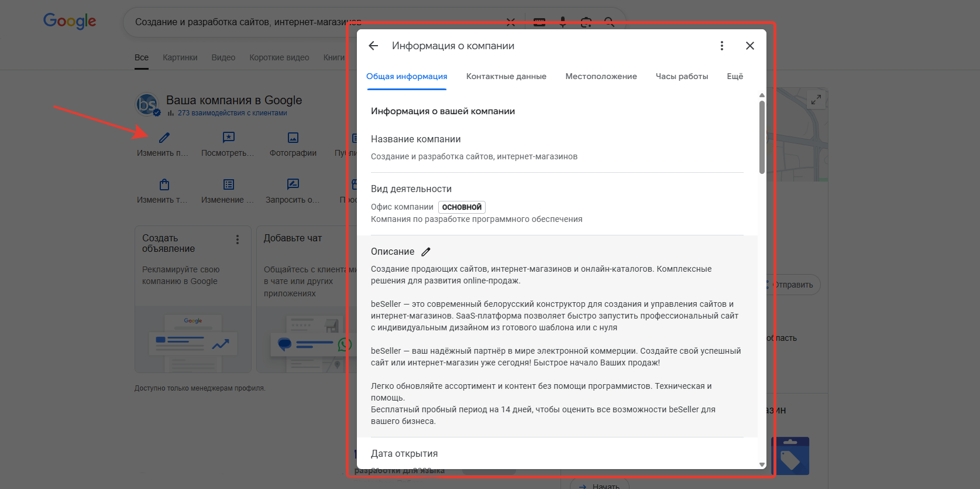Click the review request icon above 'Запросить о...'

click(x=293, y=184)
